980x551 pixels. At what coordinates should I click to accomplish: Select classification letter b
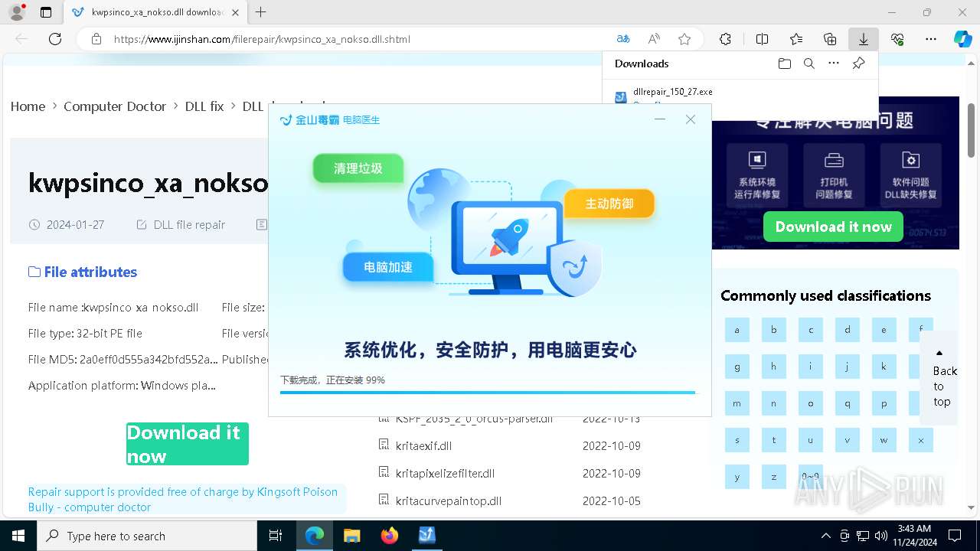tap(774, 330)
